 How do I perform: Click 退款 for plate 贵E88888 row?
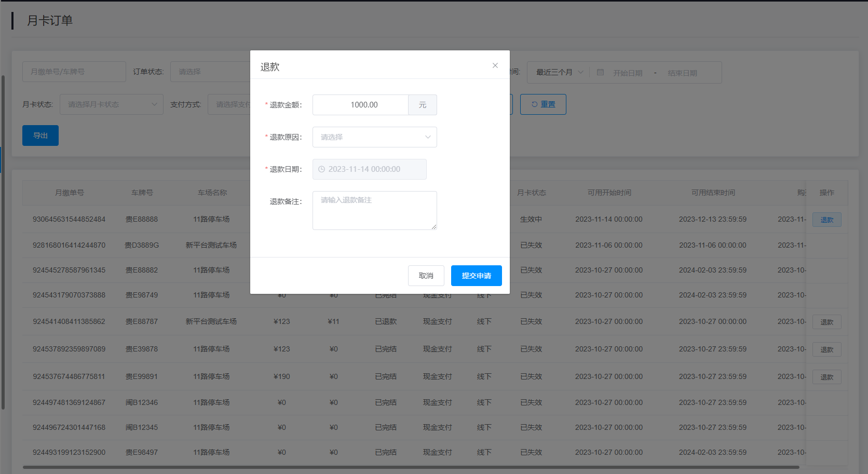tap(826, 220)
